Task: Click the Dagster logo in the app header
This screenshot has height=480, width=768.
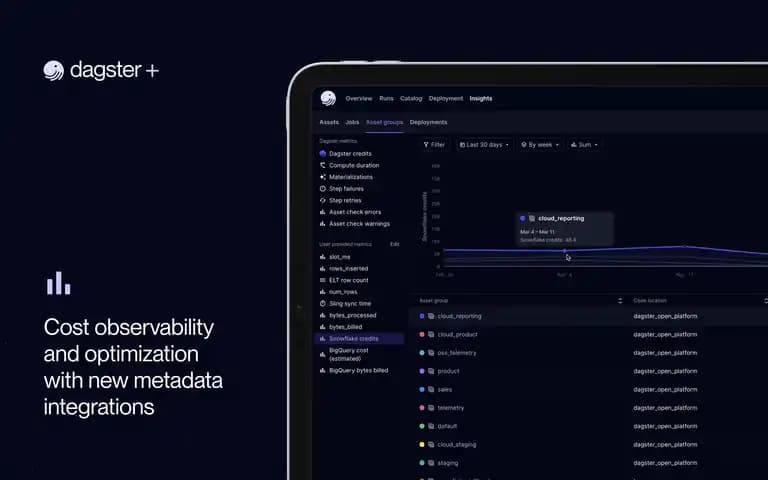Action: [328, 98]
